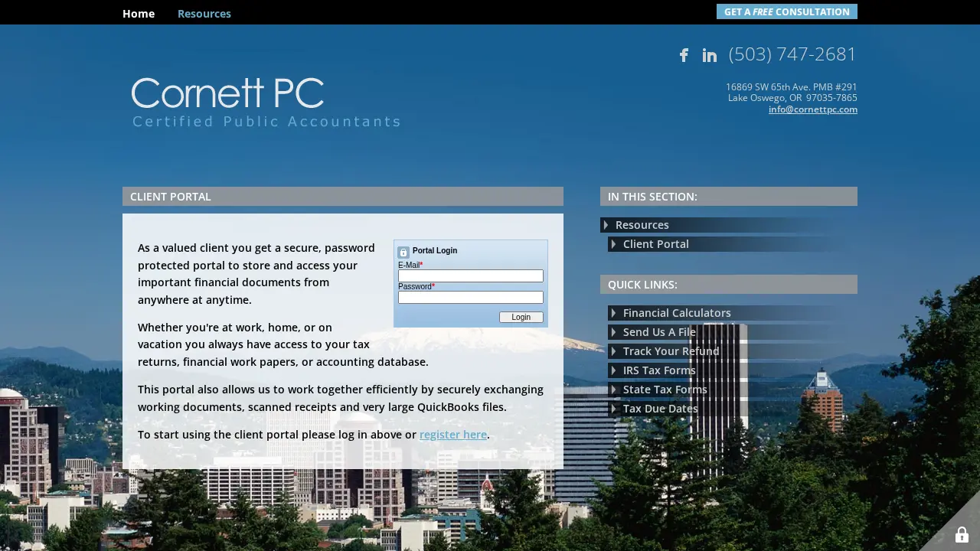The height and width of the screenshot is (551, 980).
Task: Click Lake Oswego, OR address line
Action: pos(792,98)
